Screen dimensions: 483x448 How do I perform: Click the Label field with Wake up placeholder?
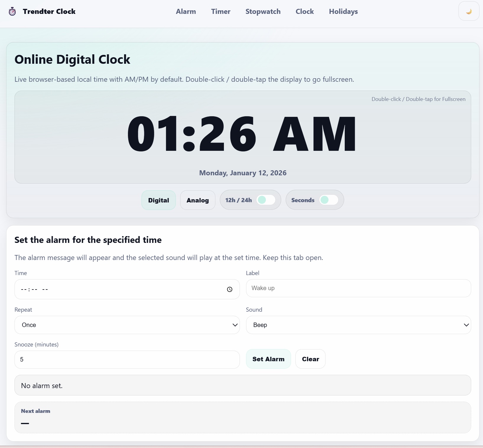(358, 288)
